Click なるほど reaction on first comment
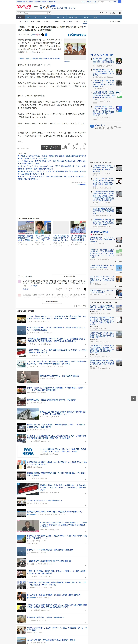This screenshot has width=138, height=644. (x=70, y=289)
